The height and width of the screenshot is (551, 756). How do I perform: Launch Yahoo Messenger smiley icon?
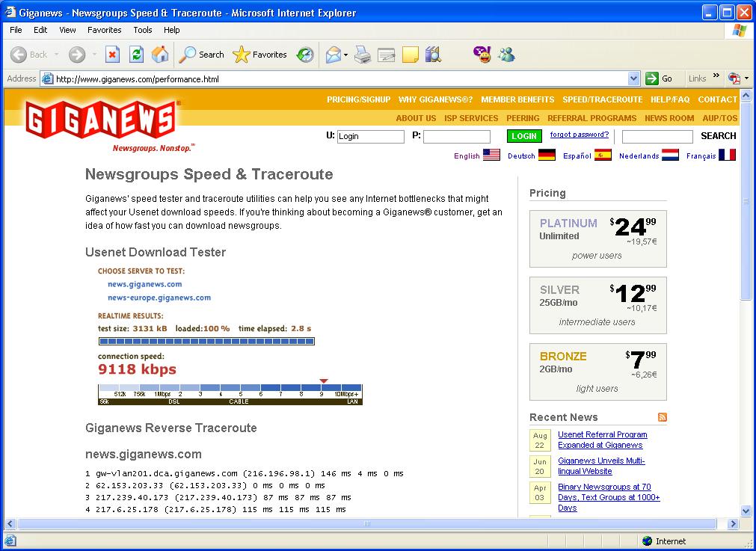click(482, 55)
